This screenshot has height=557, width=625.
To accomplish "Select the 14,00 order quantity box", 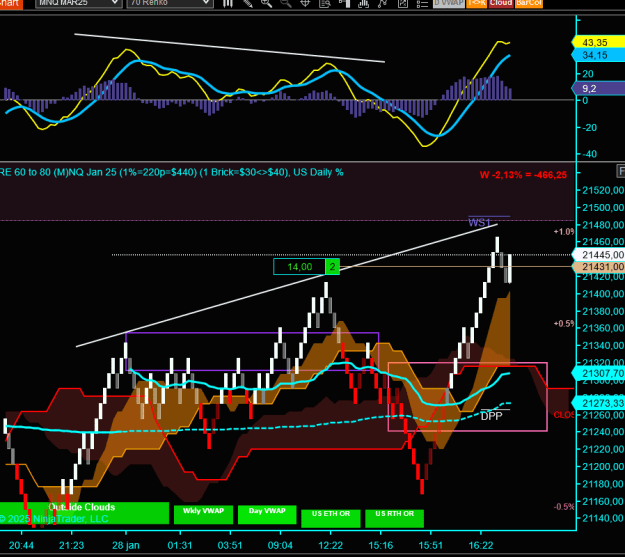I will point(299,267).
